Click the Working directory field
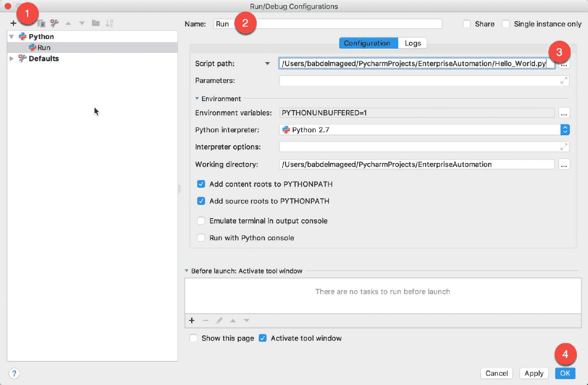Screen dimensions: 588x385 point(417,165)
